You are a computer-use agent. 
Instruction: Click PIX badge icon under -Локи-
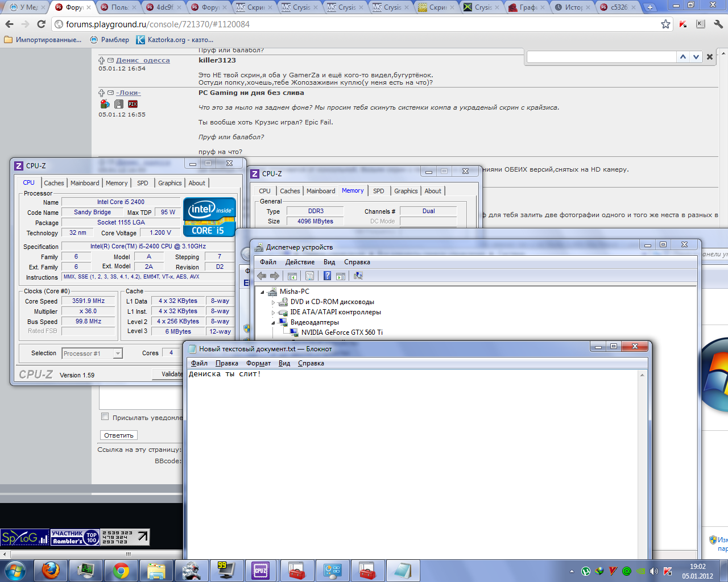click(133, 104)
